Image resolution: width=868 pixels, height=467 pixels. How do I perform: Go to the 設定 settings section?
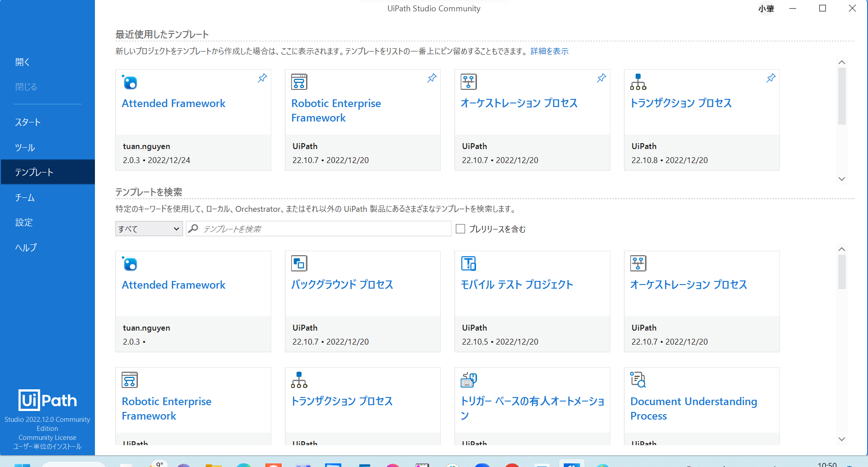[24, 222]
